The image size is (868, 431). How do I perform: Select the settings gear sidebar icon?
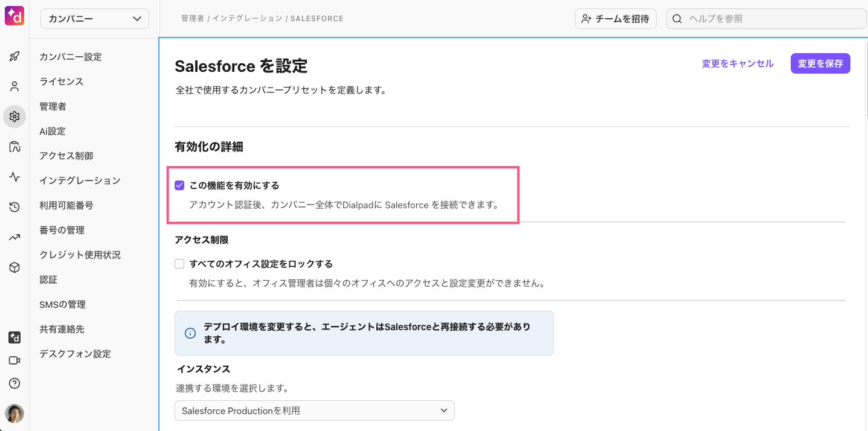pyautogui.click(x=14, y=117)
